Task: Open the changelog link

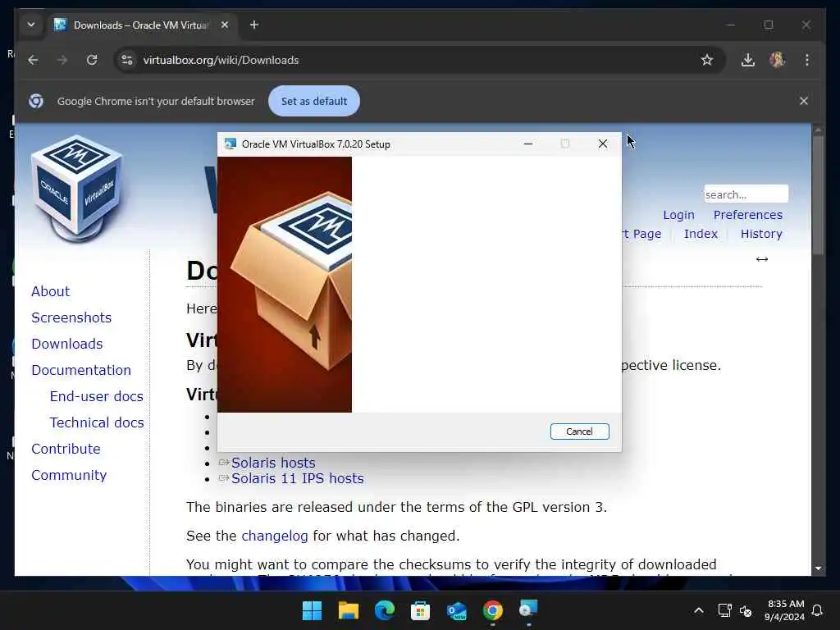Action: [274, 536]
